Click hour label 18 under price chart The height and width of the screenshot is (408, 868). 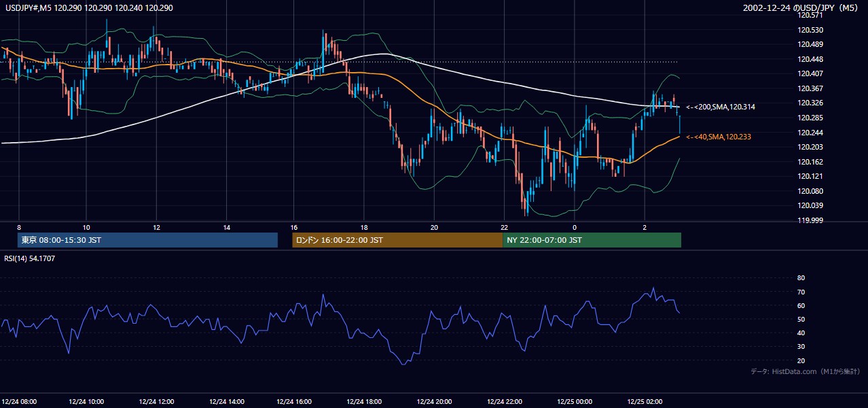(x=364, y=227)
